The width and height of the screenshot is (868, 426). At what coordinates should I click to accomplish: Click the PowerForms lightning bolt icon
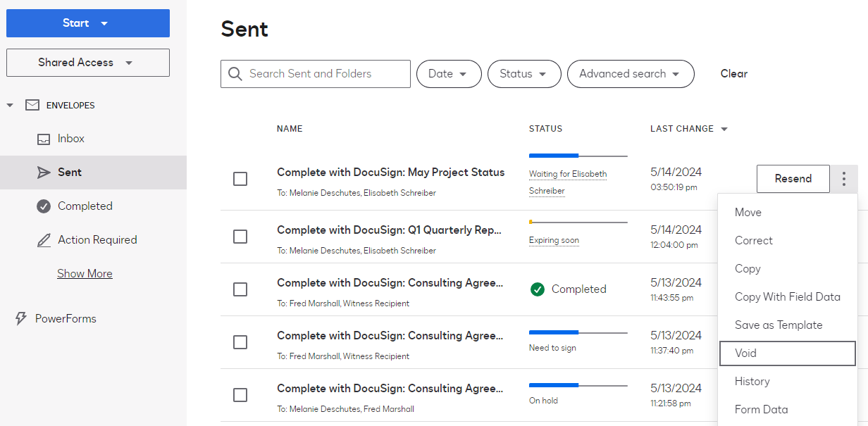tap(21, 319)
